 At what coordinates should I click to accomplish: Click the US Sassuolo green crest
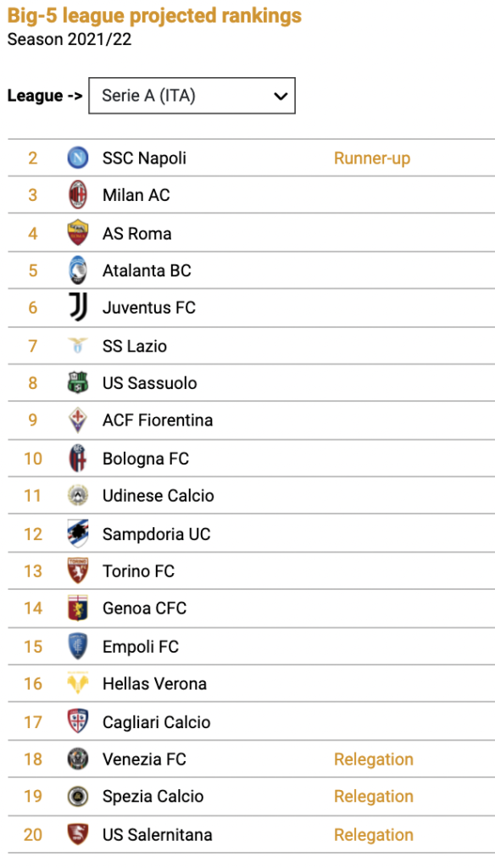[x=77, y=383]
